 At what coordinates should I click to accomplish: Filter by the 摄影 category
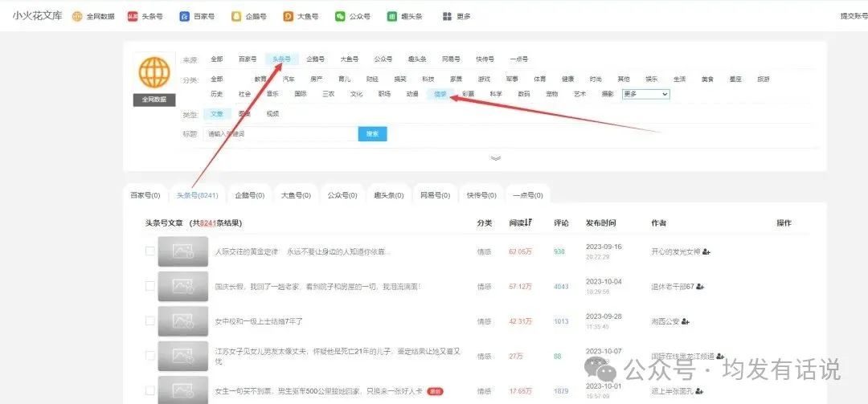(608, 94)
